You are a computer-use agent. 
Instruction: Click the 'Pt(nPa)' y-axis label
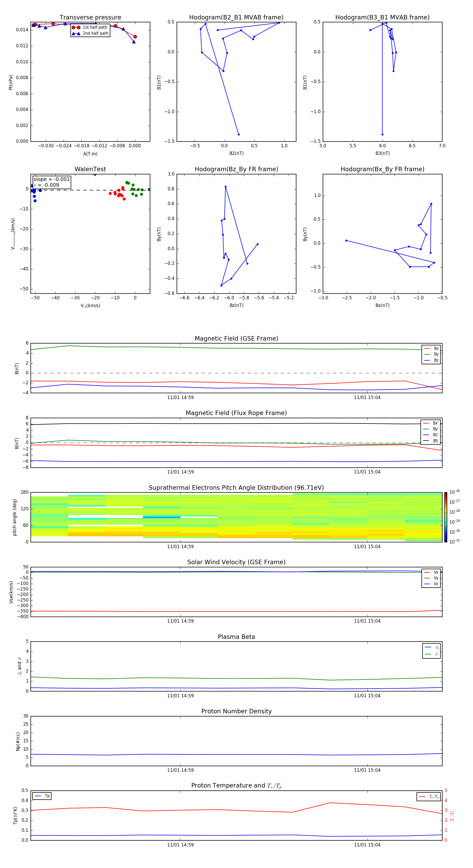[x=11, y=82]
